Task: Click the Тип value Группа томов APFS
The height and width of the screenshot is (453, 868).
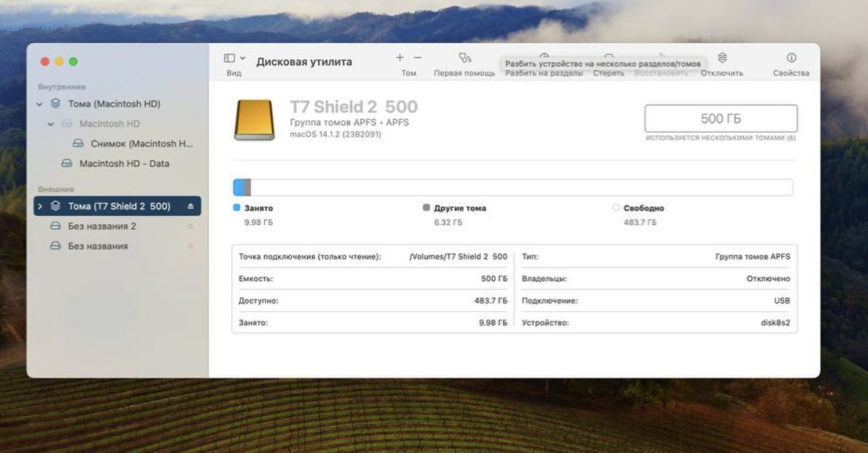Action: coord(753,256)
